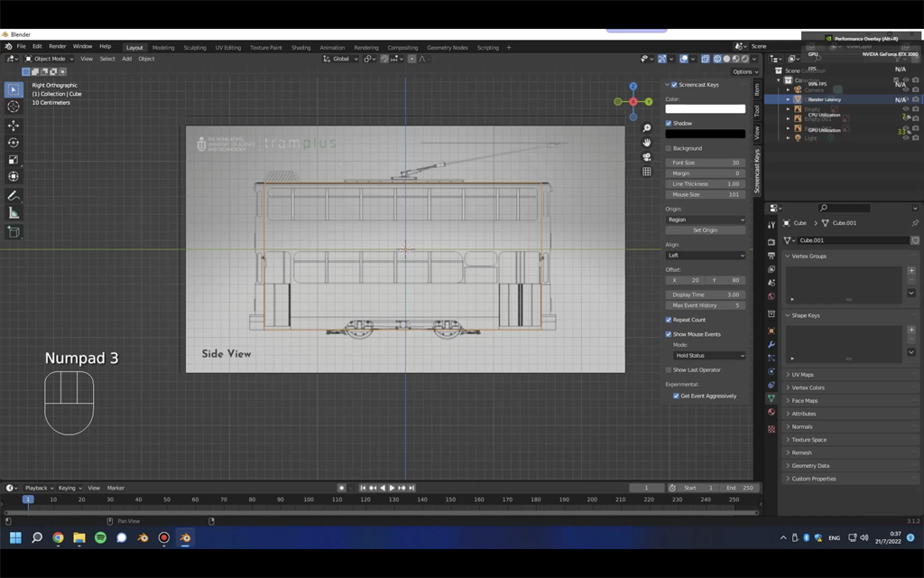Open the Object Mode dropdown
Viewport: 924px width, 578px height.
(x=49, y=59)
